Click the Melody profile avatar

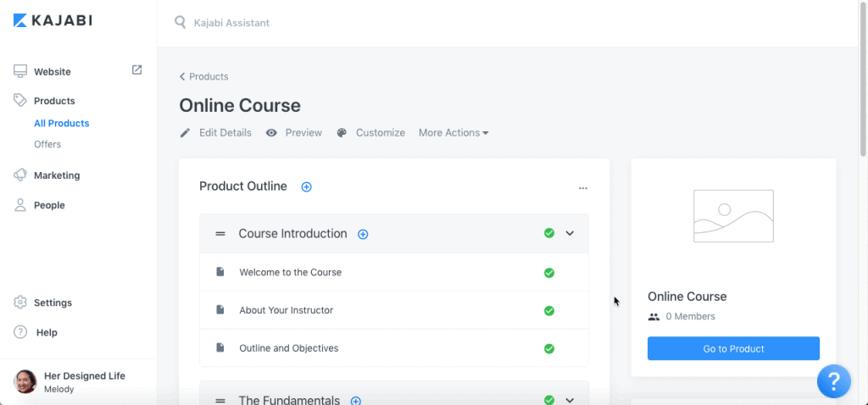click(25, 382)
